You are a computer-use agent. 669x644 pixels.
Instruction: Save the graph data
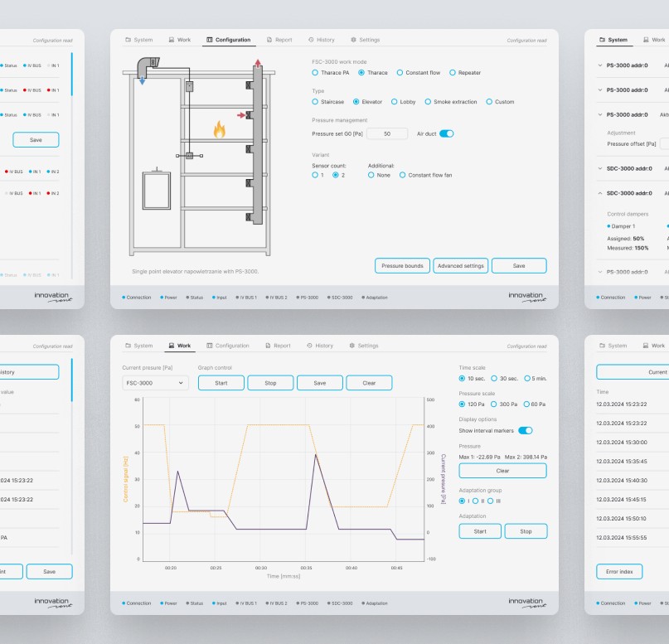pyautogui.click(x=319, y=383)
